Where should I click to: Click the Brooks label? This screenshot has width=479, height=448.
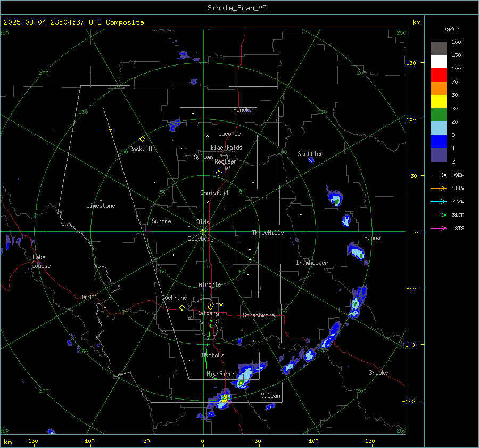click(x=378, y=373)
